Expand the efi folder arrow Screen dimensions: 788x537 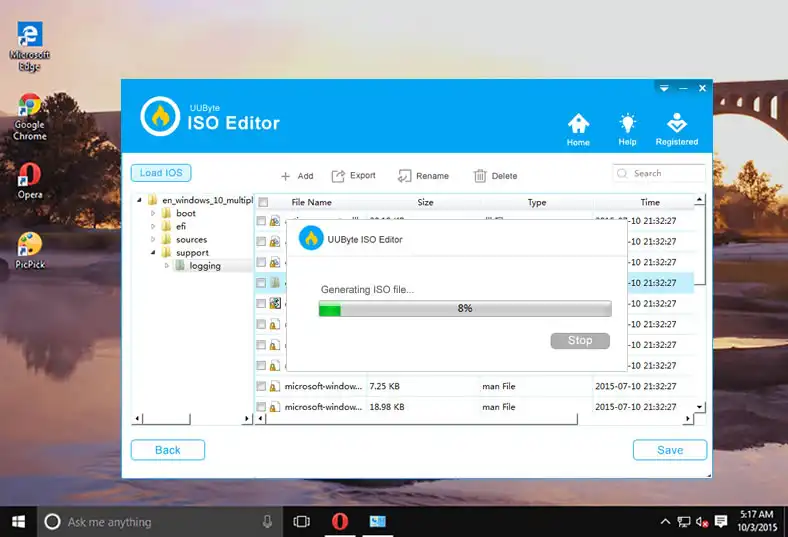153,227
